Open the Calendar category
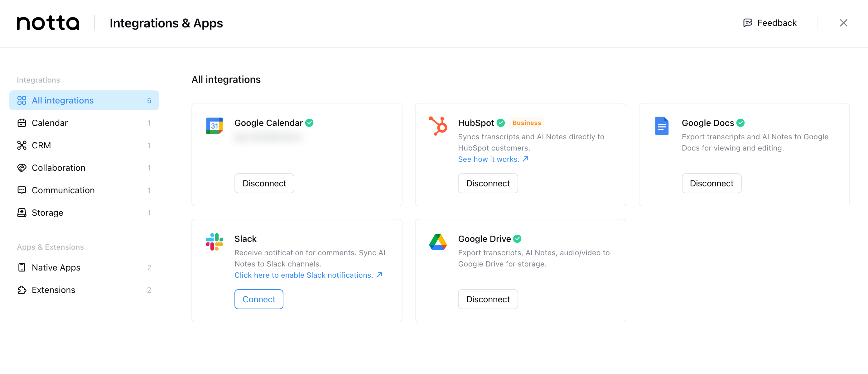This screenshot has width=868, height=374. (84, 123)
